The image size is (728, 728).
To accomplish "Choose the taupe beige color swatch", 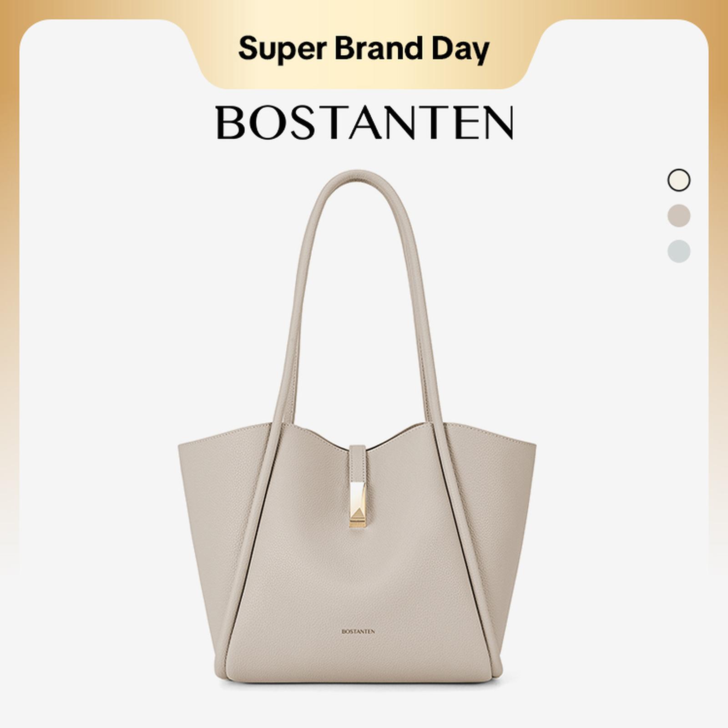I will (679, 216).
